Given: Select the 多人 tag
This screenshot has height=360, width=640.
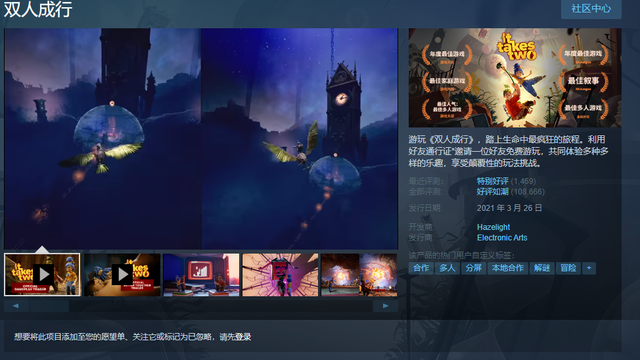Looking at the screenshot, I should pyautogui.click(x=447, y=268).
